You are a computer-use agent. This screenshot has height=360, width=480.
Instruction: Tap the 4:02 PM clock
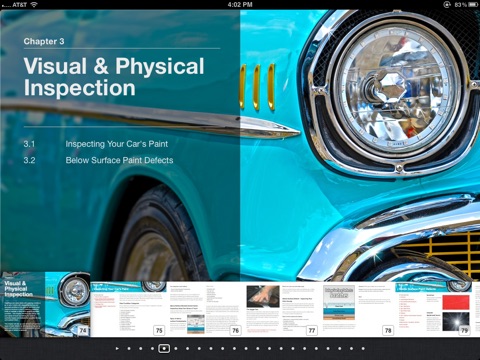pyautogui.click(x=240, y=5)
